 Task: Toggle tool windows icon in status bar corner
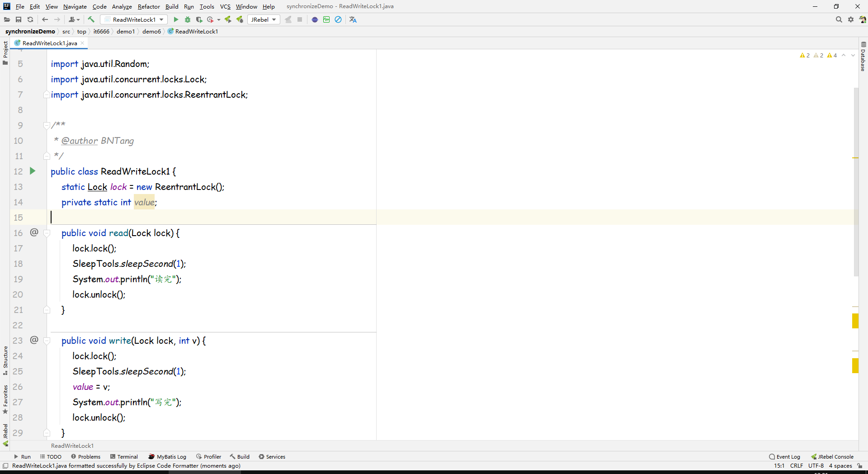pyautogui.click(x=5, y=466)
